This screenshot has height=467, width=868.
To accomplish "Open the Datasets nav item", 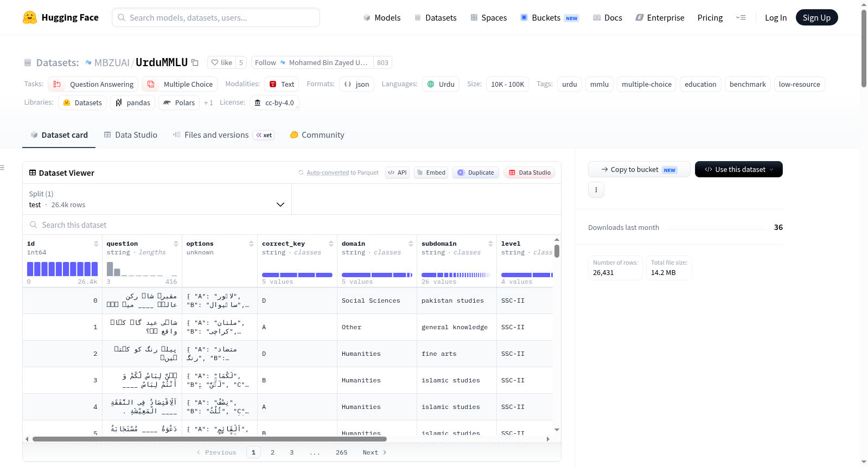I will 436,17.
